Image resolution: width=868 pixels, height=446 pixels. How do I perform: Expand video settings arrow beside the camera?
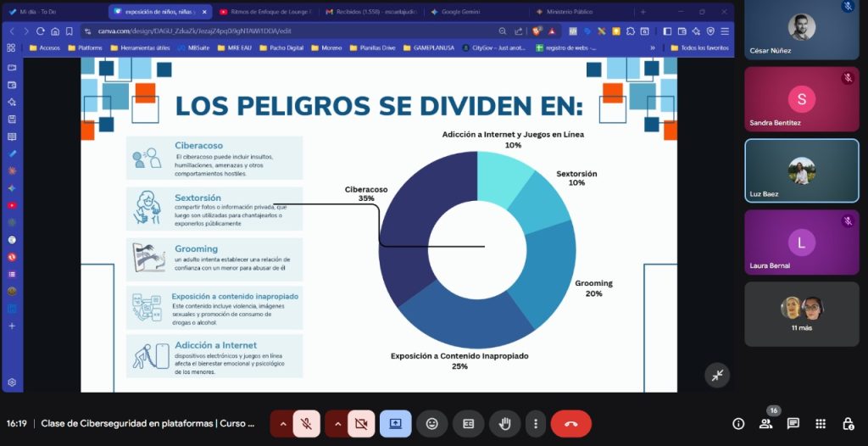point(337,423)
